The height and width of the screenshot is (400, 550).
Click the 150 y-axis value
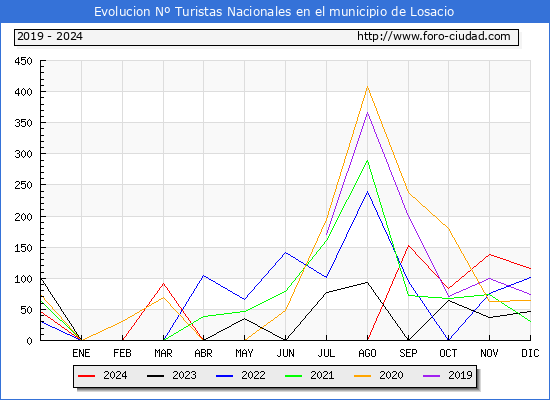coord(24,248)
